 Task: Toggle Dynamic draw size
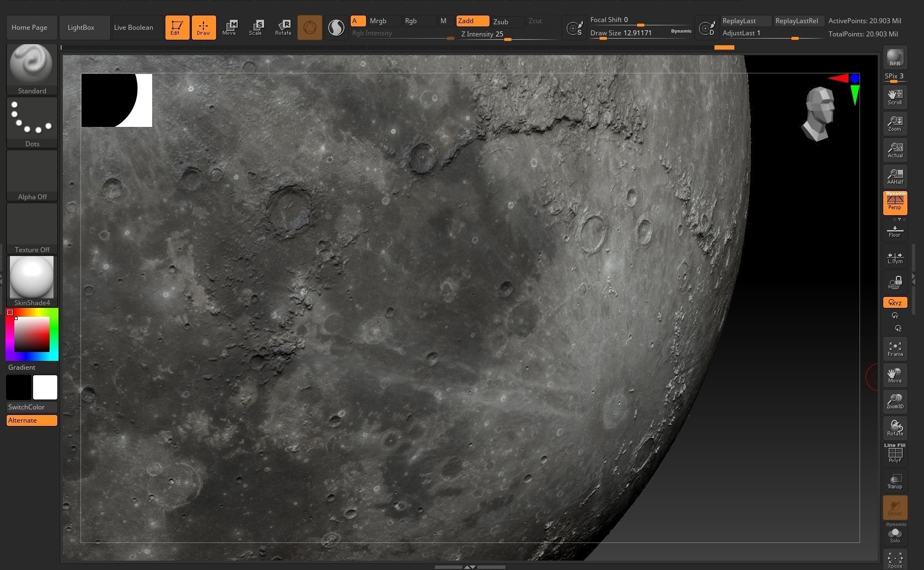pyautogui.click(x=681, y=31)
